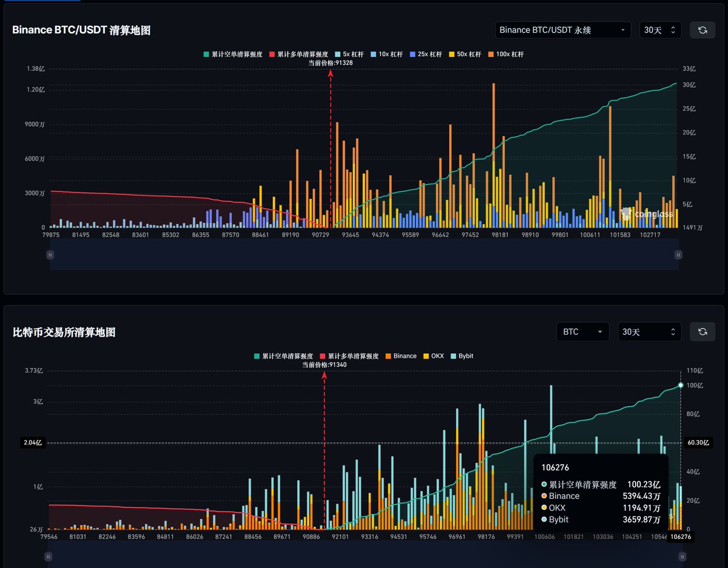Screen dimensions: 728x568
Task: Hide the Bybit series in exchange legend
Action: click(462, 356)
